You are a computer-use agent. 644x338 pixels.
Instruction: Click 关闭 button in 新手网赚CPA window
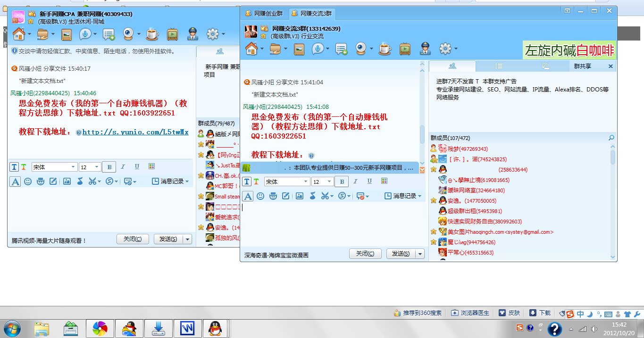point(133,239)
